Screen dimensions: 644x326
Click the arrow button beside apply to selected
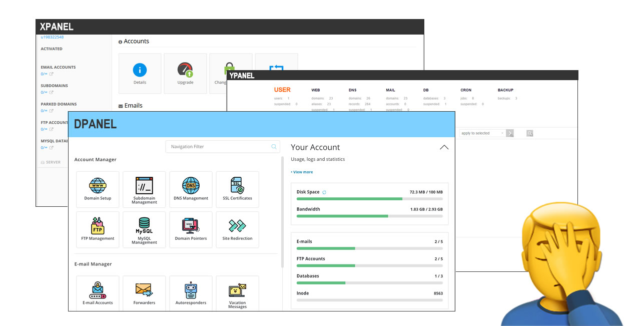click(x=510, y=133)
